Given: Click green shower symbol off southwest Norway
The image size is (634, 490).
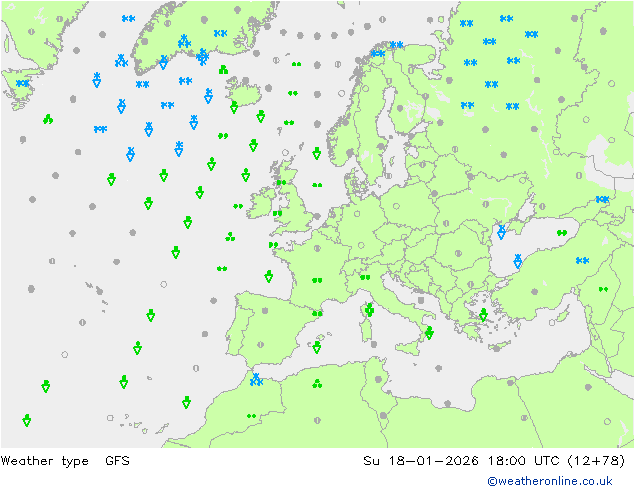Looking at the screenshot, I should [317, 153].
